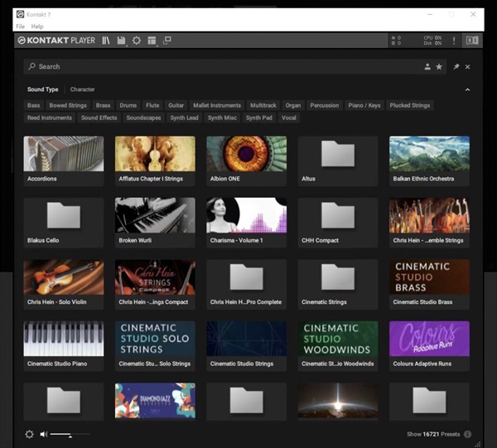
Task: Open the Albion ONE library
Action: pyautogui.click(x=246, y=161)
